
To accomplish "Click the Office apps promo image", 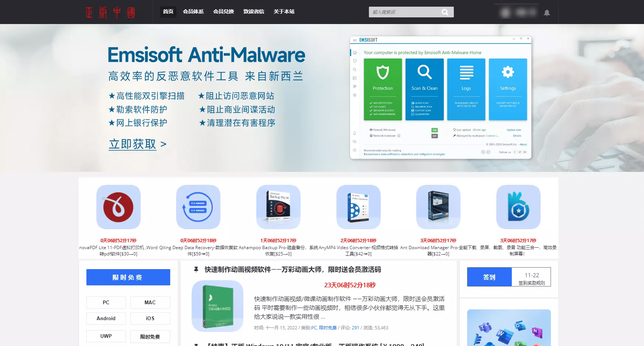I will [509, 328].
